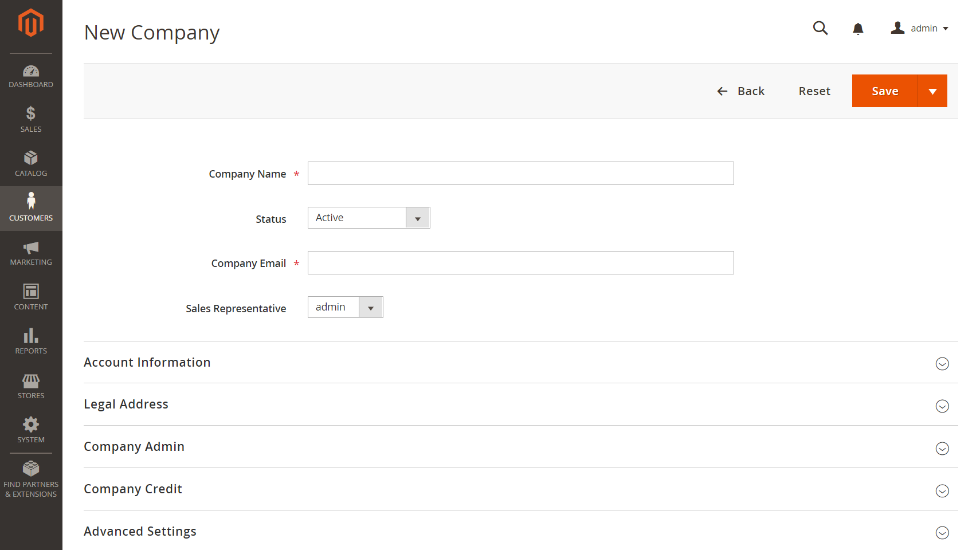Open System settings from the sidebar

pyautogui.click(x=31, y=429)
